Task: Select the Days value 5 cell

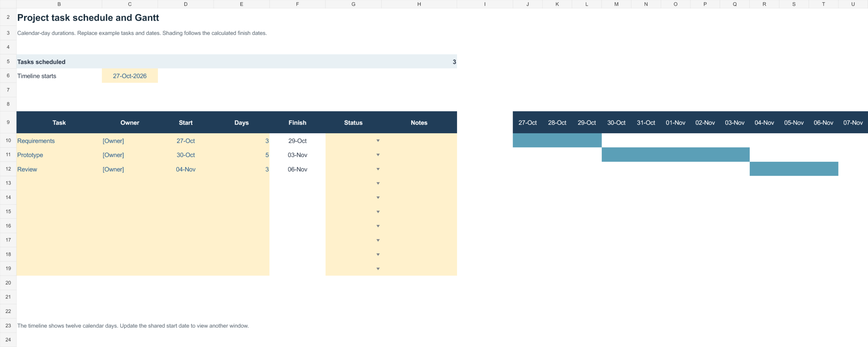Action: tap(241, 155)
